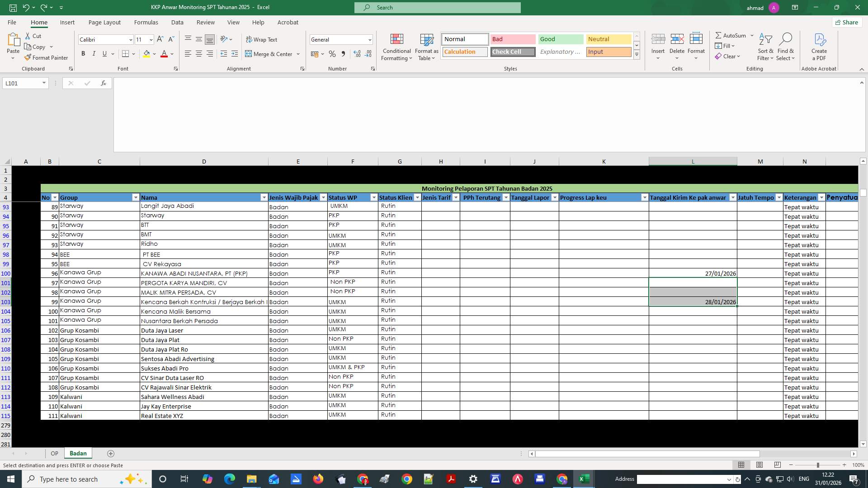Switch to the Formulas ribbon tab

[146, 22]
